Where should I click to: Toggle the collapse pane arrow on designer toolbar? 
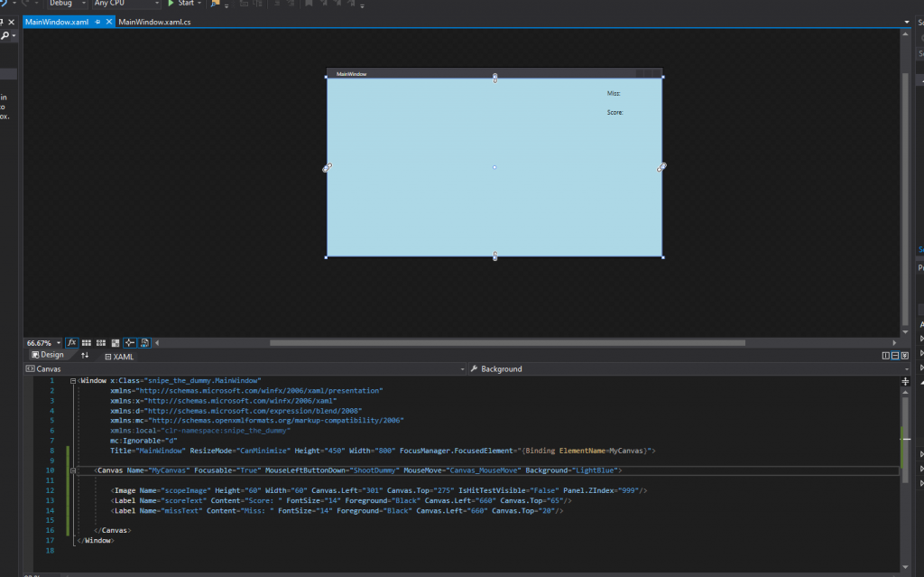[156, 342]
